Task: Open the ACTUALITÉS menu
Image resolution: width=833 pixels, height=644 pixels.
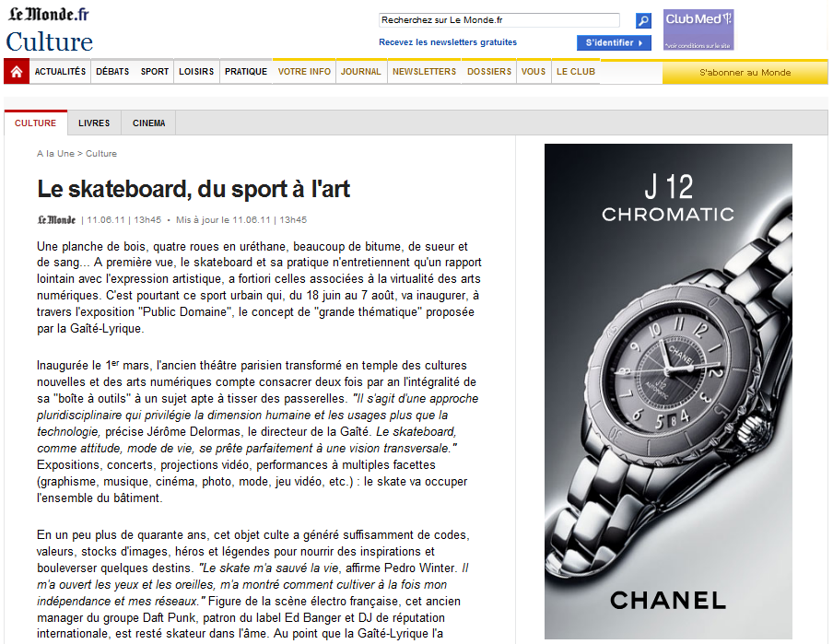Action: [60, 72]
